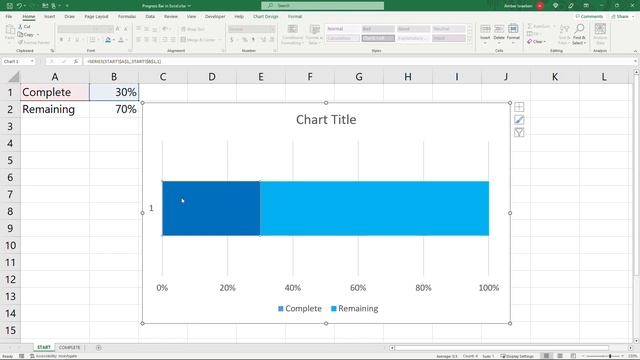The width and height of the screenshot is (640, 360).
Task: Click the Undo arrow in the title bar
Action: click(19, 6)
